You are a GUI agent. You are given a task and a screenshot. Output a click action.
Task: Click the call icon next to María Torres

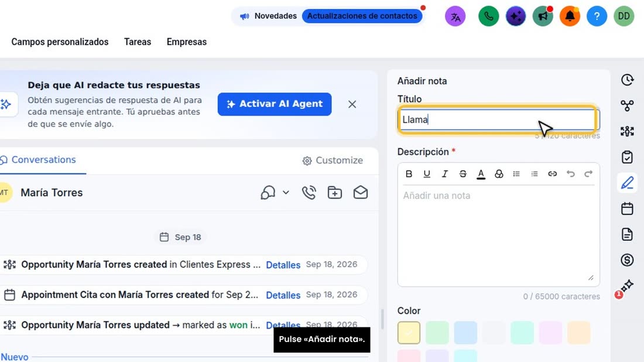tap(309, 192)
